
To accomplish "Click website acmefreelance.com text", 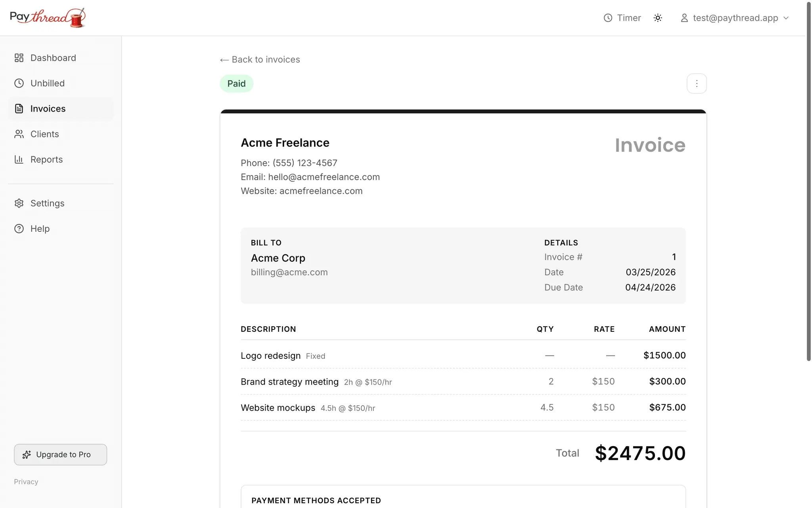I will 321,191.
